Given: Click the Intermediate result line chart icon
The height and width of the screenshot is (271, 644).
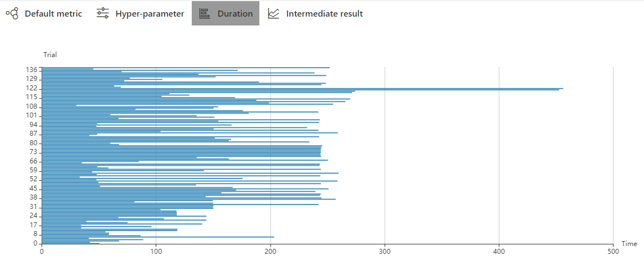Looking at the screenshot, I should [x=274, y=13].
